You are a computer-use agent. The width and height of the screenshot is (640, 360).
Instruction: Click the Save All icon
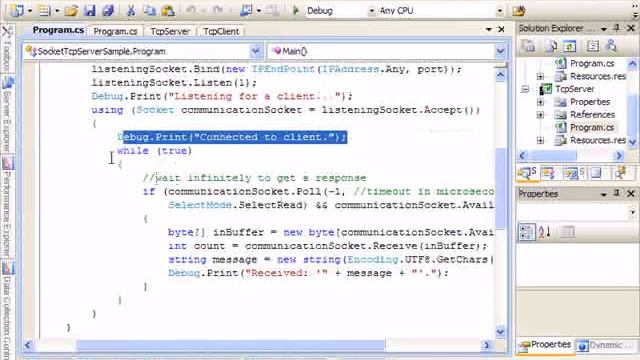point(108,11)
